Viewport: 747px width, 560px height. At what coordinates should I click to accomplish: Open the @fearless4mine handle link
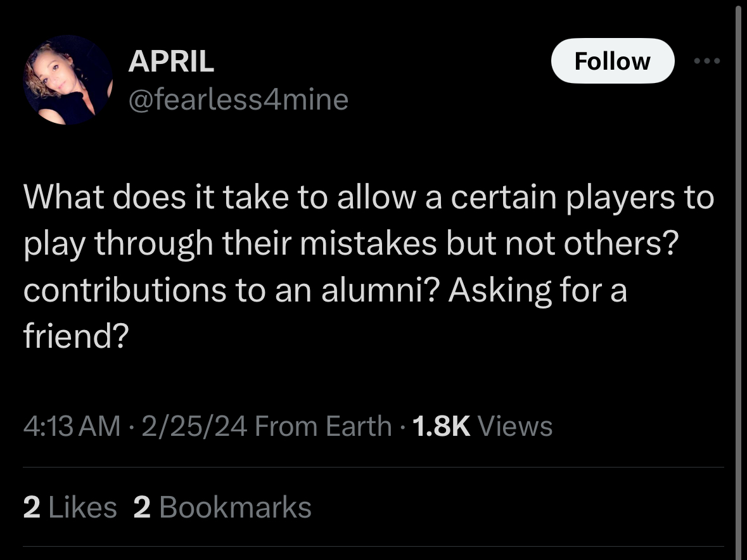pos(238,99)
